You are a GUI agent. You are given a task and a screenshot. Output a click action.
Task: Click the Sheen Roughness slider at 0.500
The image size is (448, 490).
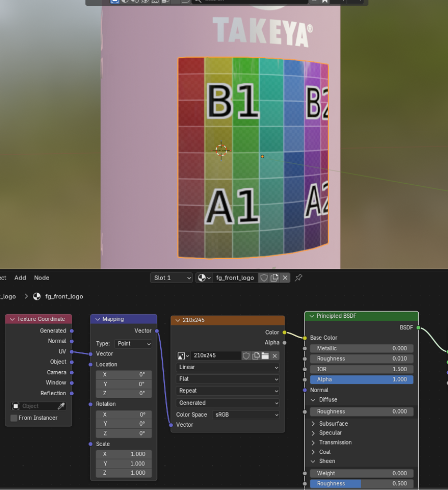coord(362,483)
